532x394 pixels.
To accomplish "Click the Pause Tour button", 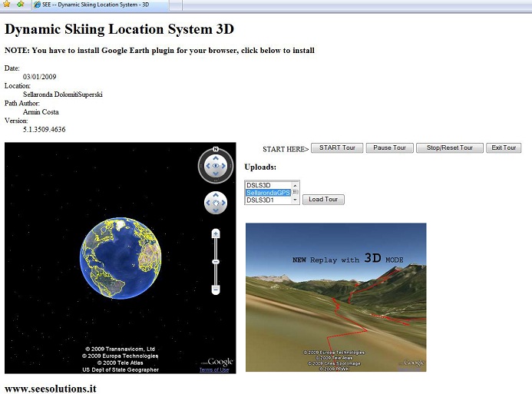I will [x=389, y=148].
